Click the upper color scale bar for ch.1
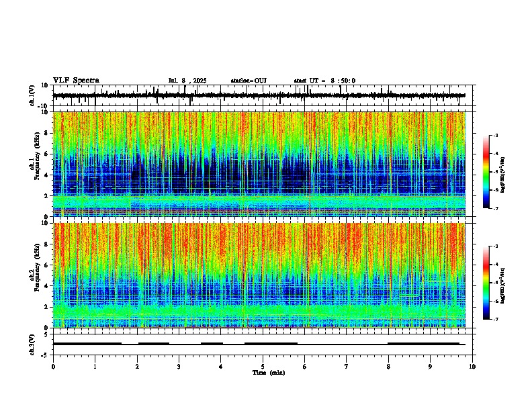Viewport: 532px width, 411px height. tap(486, 172)
